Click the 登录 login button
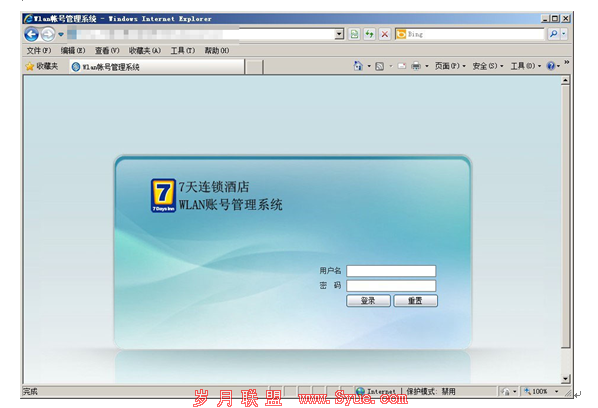This screenshot has width=598, height=408. click(368, 300)
